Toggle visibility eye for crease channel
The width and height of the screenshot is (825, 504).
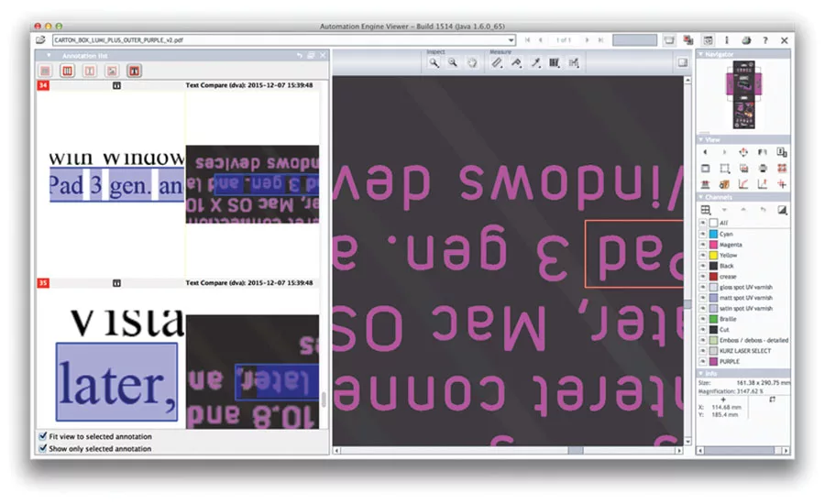coord(702,276)
